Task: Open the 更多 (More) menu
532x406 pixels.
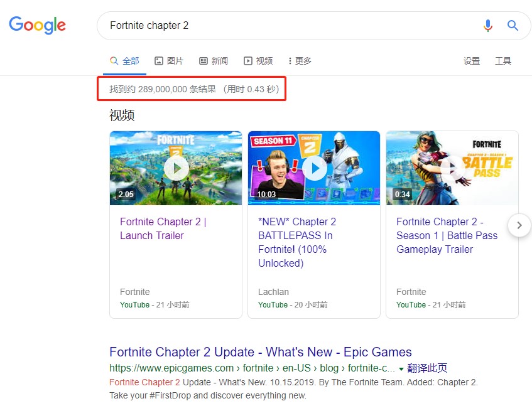Action: [300, 61]
